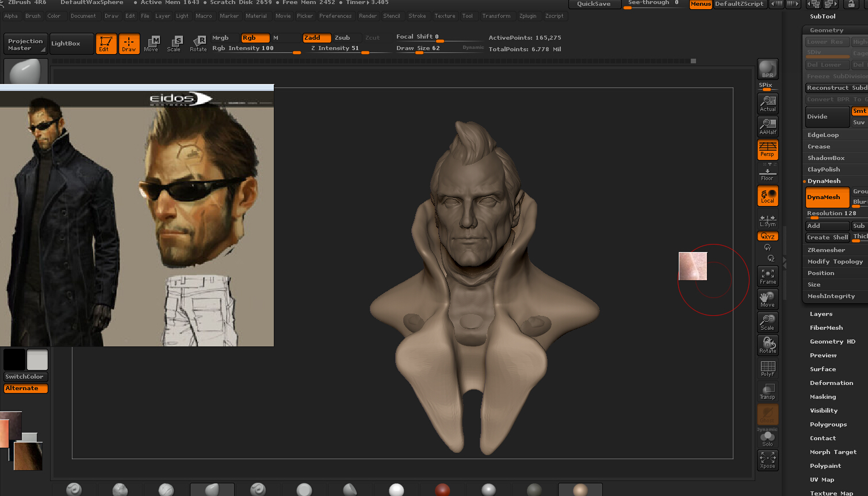
Task: Click the L.Sym local symmetry icon
Action: [767, 221]
